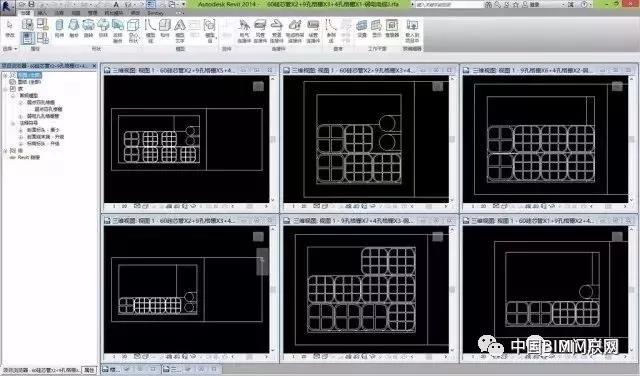Click the ViewCube in top-middle view
The height and width of the screenshot is (376, 640).
[x=438, y=86]
